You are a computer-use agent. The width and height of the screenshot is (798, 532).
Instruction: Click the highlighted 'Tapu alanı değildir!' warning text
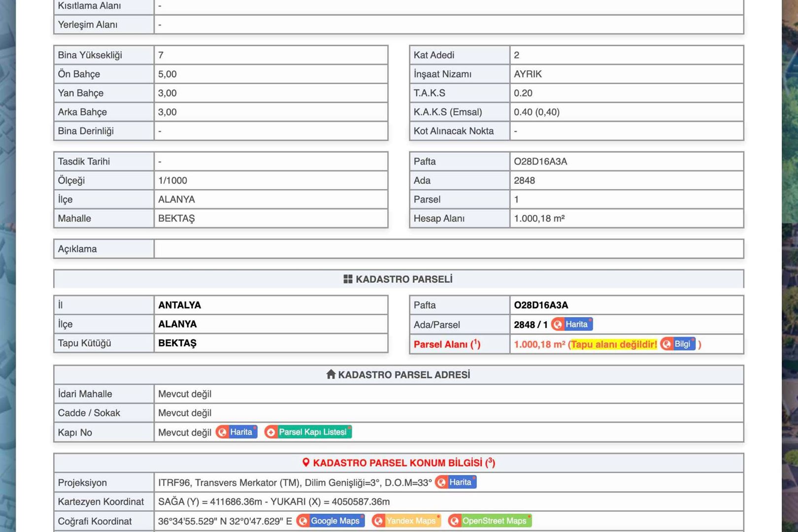tap(614, 344)
